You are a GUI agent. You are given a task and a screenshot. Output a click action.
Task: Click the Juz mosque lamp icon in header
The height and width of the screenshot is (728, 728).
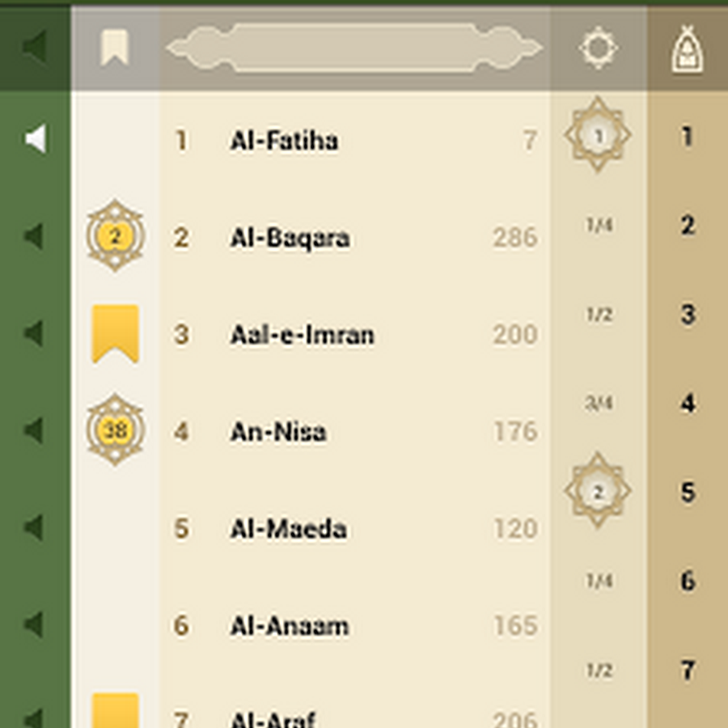[x=688, y=49]
